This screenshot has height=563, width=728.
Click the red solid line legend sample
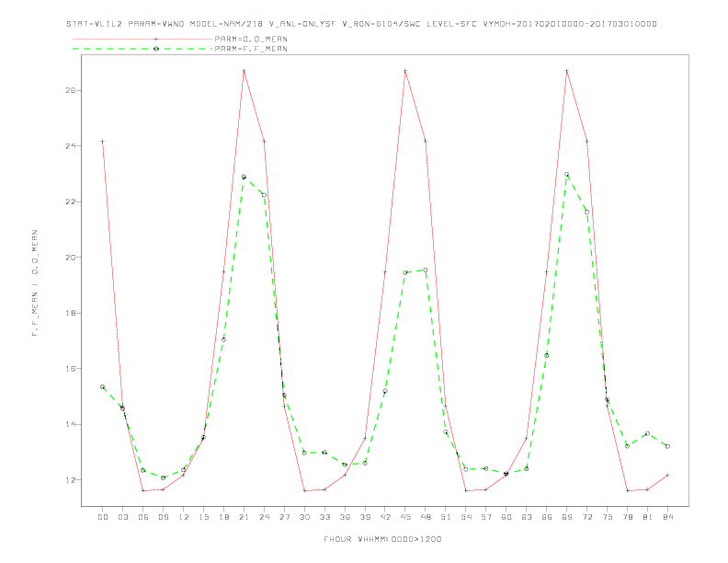[x=142, y=39]
